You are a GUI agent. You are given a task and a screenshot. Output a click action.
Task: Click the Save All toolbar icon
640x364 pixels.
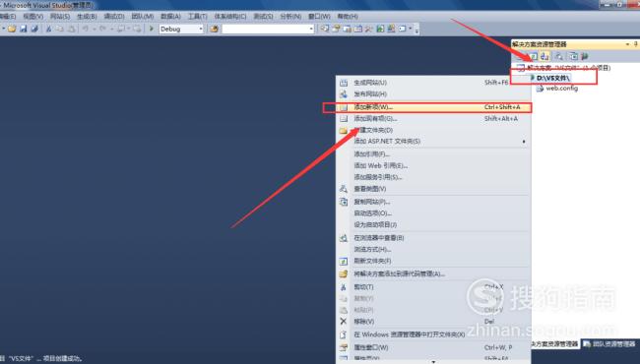coord(34,29)
